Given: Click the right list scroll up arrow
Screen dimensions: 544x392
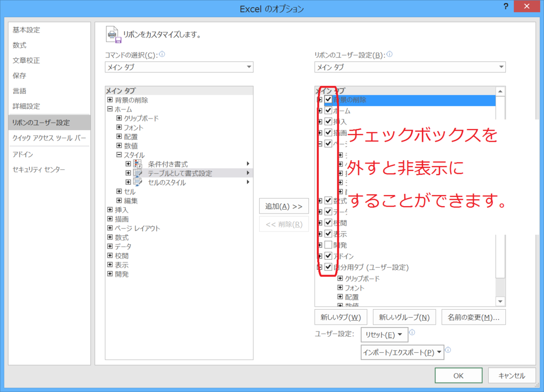Looking at the screenshot, I should pyautogui.click(x=500, y=91).
